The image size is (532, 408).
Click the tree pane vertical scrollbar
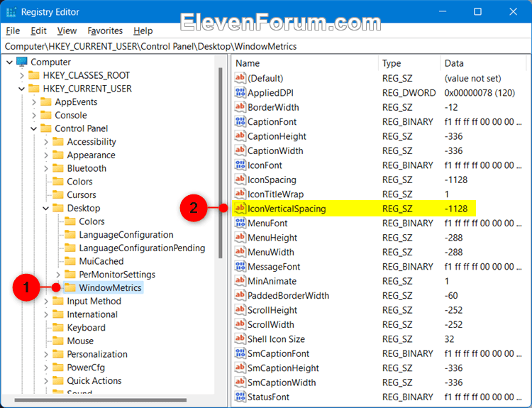click(221, 163)
